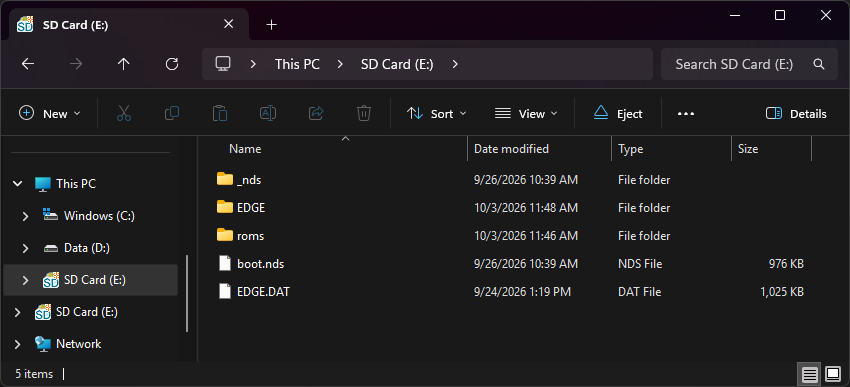Screen dimensions: 850x387
Task: Sort by the Size column header
Action: (x=748, y=149)
